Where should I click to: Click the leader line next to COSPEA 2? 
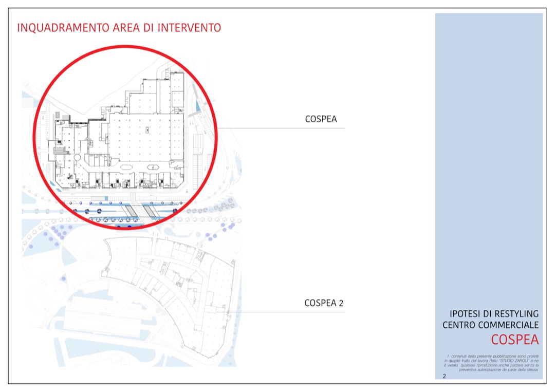[x=267, y=312]
